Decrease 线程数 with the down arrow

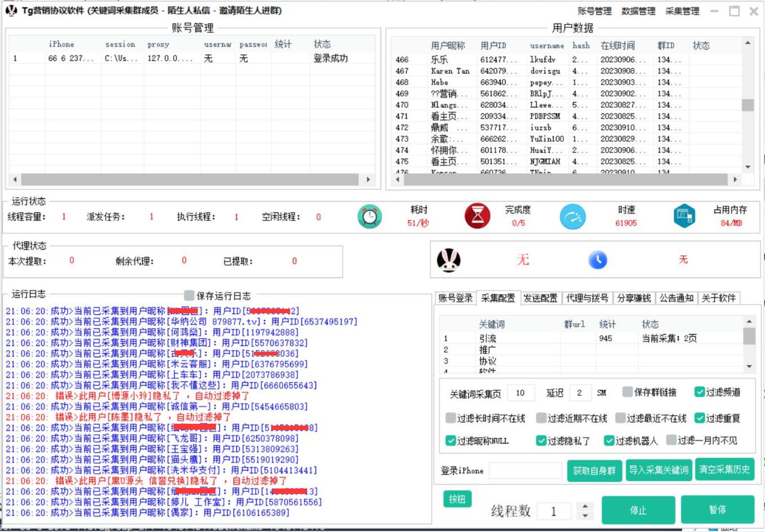(x=585, y=516)
